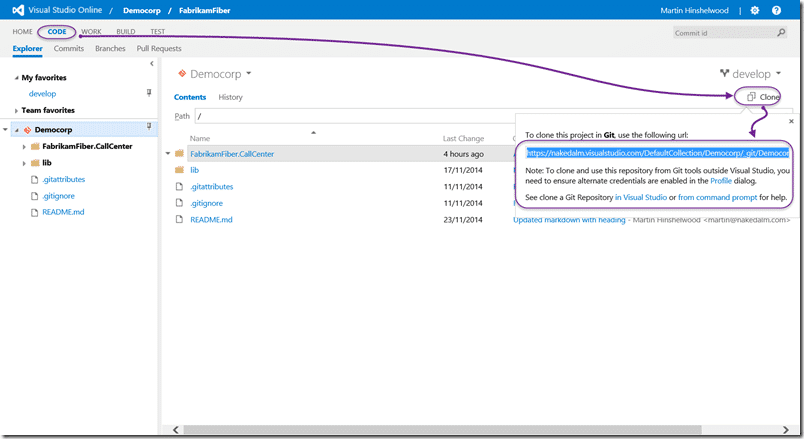The height and width of the screenshot is (439, 804).
Task: Click the FabrikamFiber.CallCenter folder icon in file list
Action: click(179, 153)
